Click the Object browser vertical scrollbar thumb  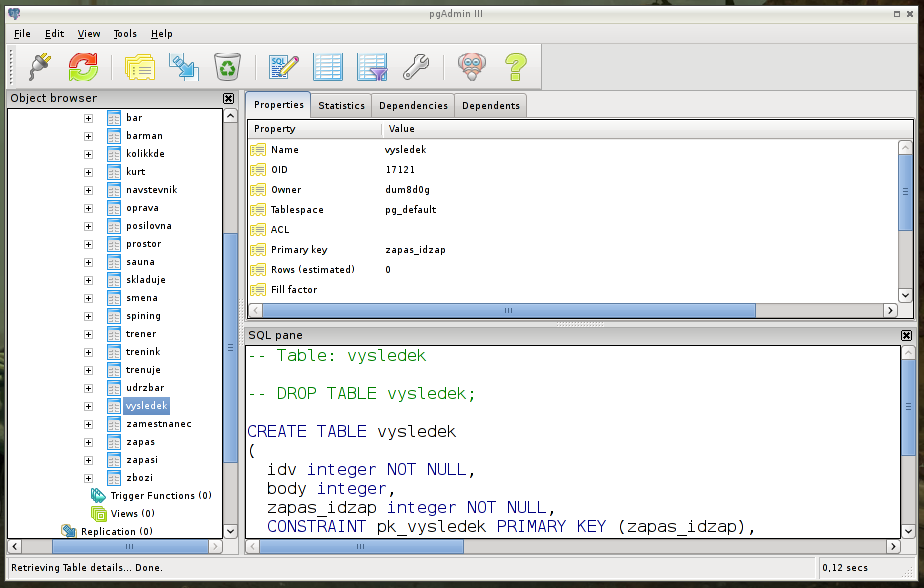coord(230,348)
